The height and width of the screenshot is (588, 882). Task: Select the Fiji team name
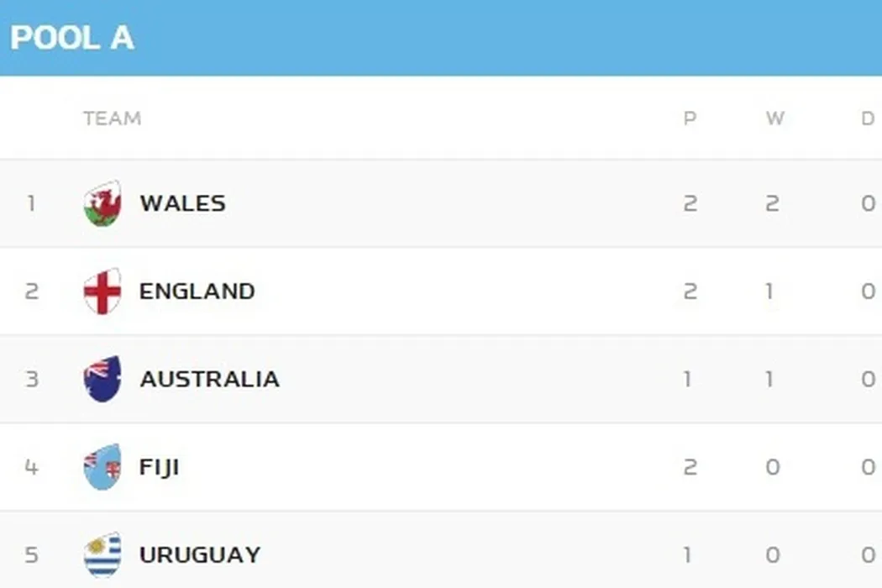[159, 467]
